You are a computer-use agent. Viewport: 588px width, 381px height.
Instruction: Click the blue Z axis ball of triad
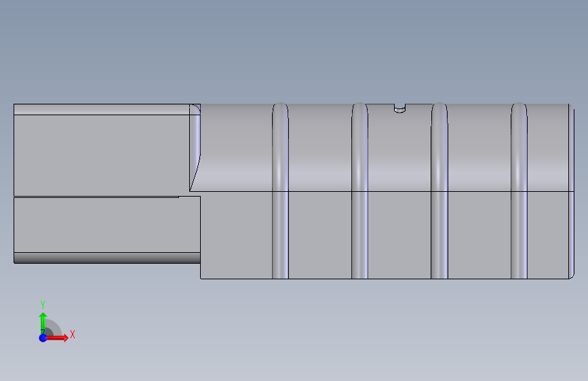[x=43, y=338]
